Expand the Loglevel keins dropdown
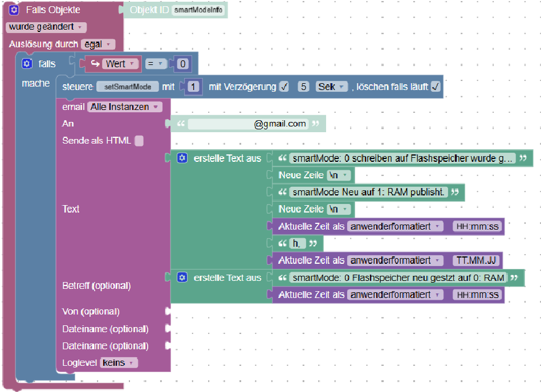541x392 pixels. pyautogui.click(x=119, y=363)
